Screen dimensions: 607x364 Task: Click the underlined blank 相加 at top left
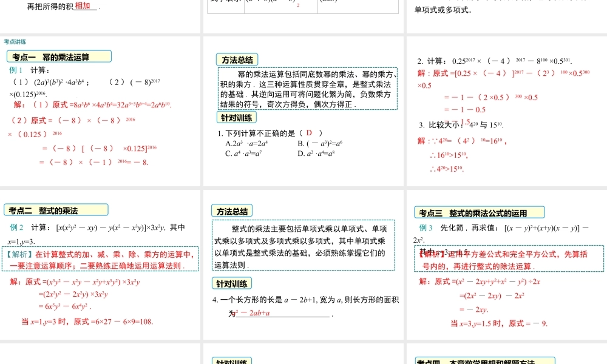pos(83,7)
